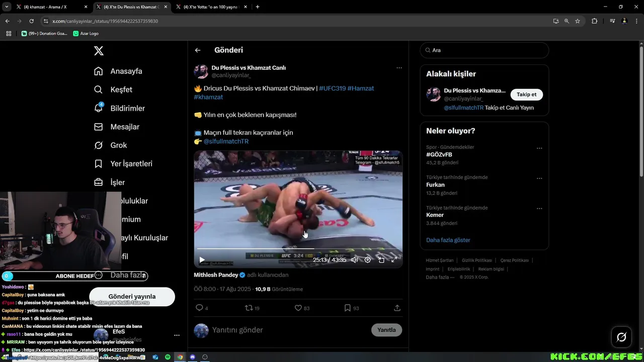Screen dimensions: 644x362
Task: Click the install app icon in the address bar
Action: tap(555, 21)
